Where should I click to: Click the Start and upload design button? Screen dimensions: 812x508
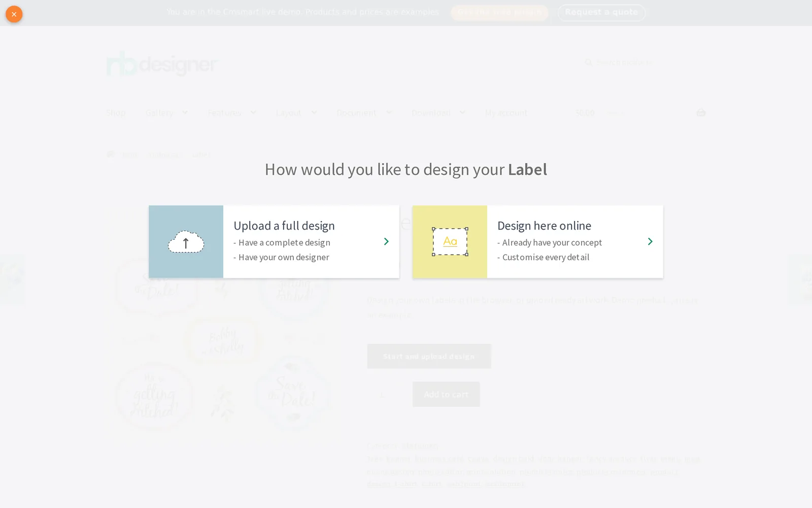[429, 356]
